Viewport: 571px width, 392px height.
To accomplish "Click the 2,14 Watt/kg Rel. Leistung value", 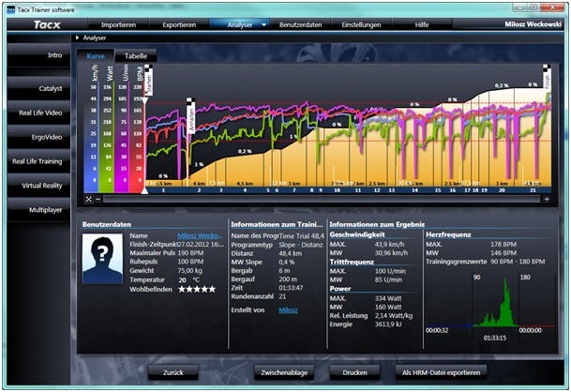I will [x=394, y=315].
